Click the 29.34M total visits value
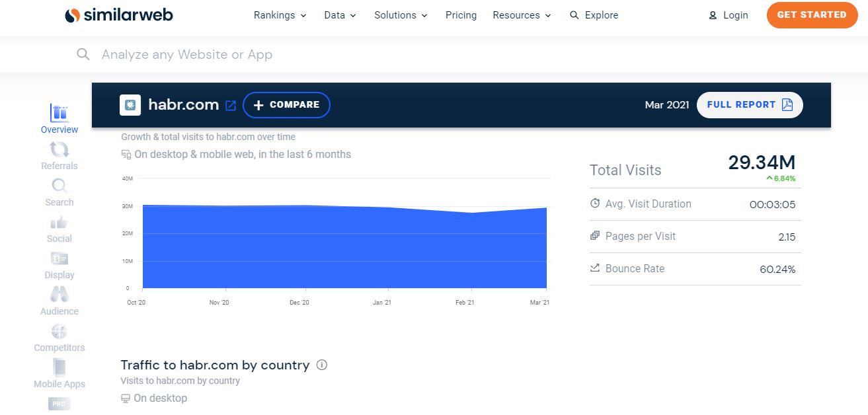The height and width of the screenshot is (415, 868). (762, 163)
